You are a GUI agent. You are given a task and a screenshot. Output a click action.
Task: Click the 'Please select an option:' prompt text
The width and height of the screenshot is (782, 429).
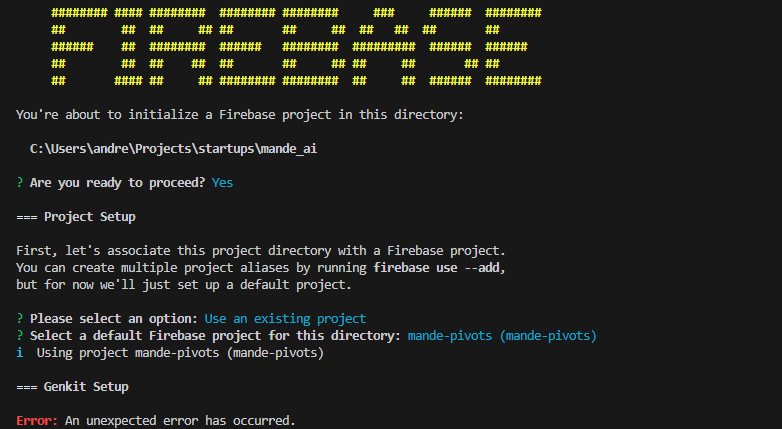114,319
